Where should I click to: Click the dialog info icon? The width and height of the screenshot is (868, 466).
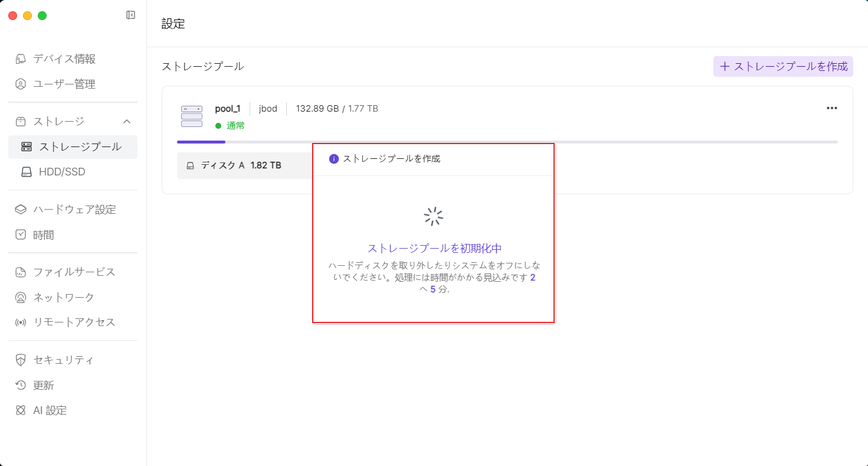334,159
